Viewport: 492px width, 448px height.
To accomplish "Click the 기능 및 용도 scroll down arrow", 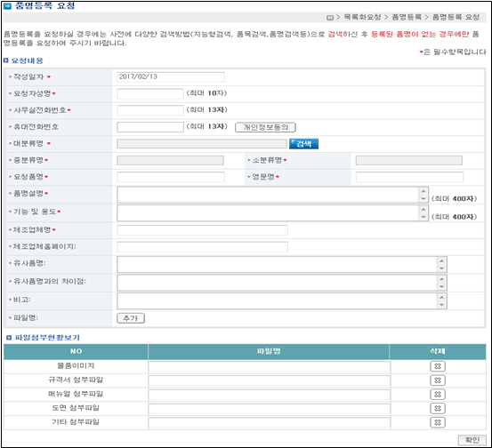I will pos(423,217).
